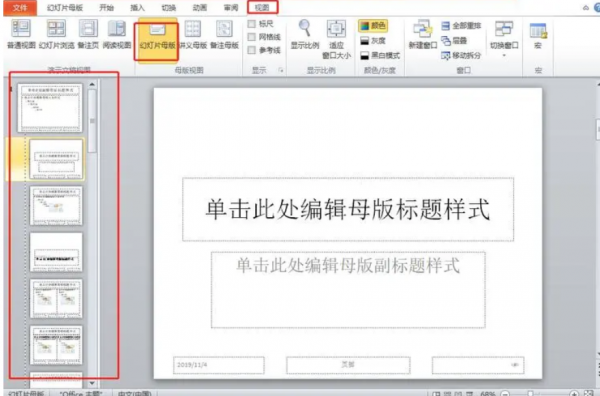Click status bar zoom in plus button

pos(574,393)
